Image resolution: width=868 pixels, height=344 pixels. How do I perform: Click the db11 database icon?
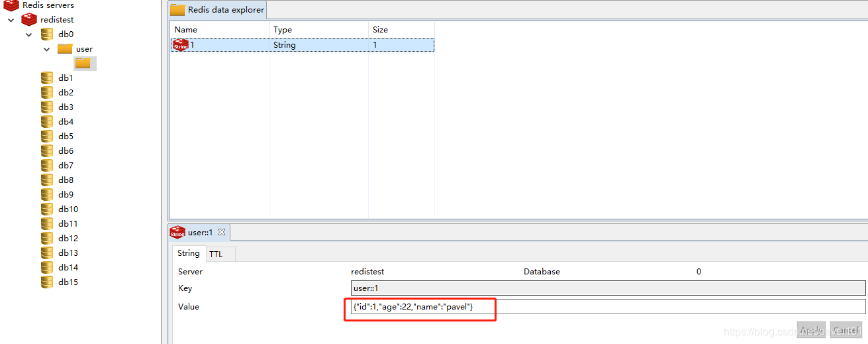pos(47,223)
